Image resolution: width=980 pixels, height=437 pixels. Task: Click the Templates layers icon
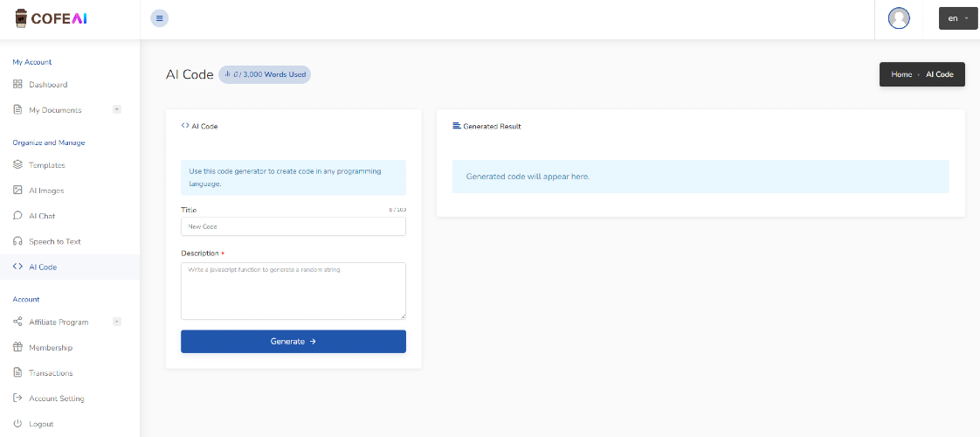point(17,165)
